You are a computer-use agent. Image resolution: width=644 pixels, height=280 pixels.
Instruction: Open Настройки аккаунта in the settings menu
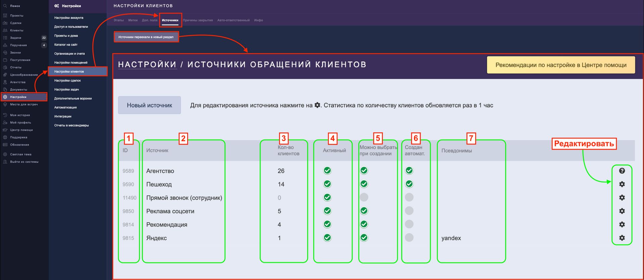click(69, 18)
